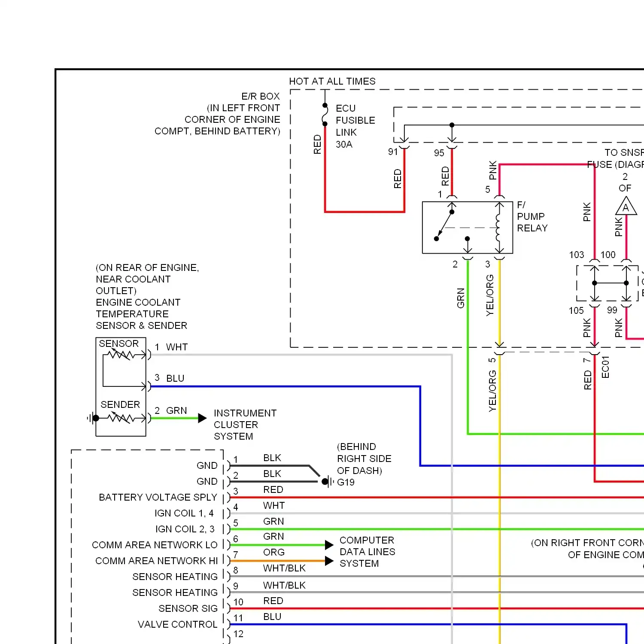Click the '1 WHT' sensor terminal label
The width and height of the screenshot is (644, 644).
171,347
